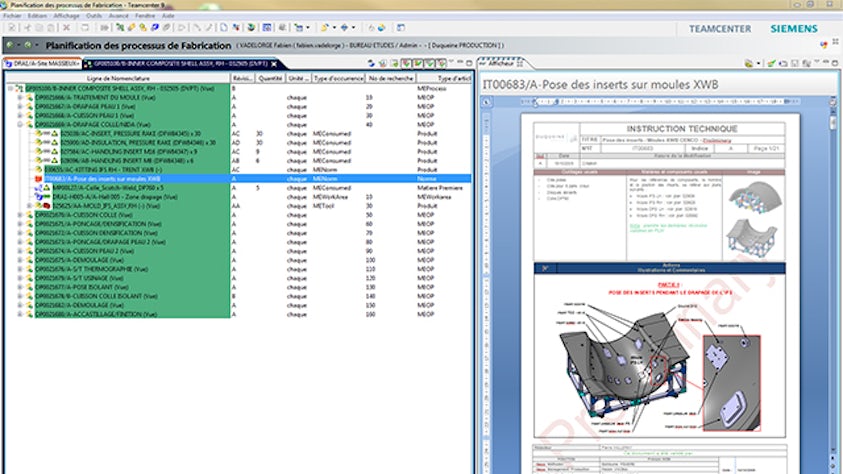Expand the S/T THERMOGRAPHIE node
Image resolution: width=843 pixels, height=474 pixels.
point(19,269)
